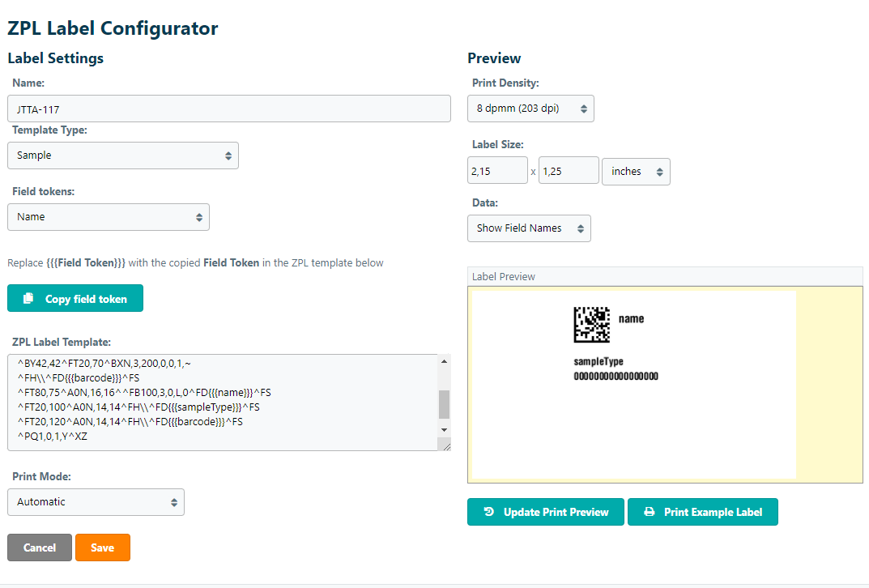869x588 pixels.
Task: Click inside the label Name input field
Action: pos(228,109)
